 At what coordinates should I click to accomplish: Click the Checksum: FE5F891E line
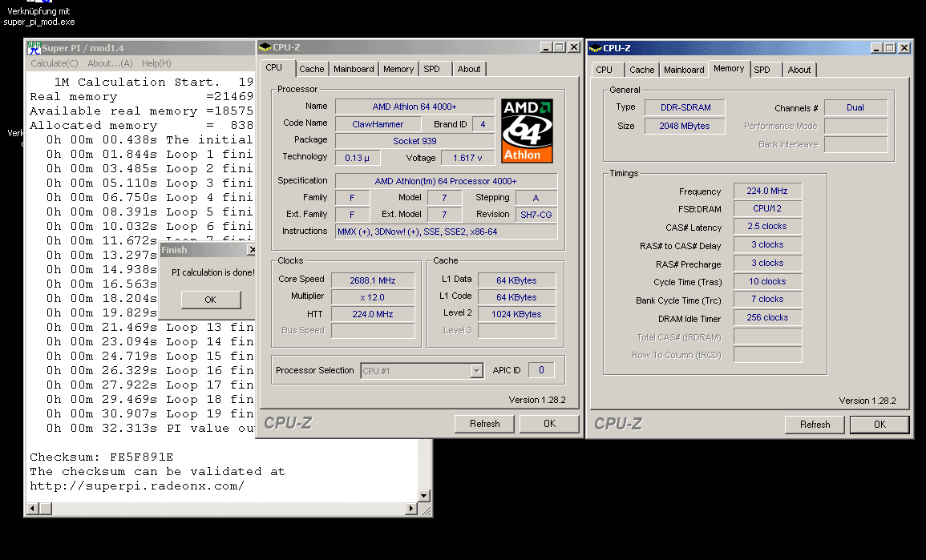(102, 457)
